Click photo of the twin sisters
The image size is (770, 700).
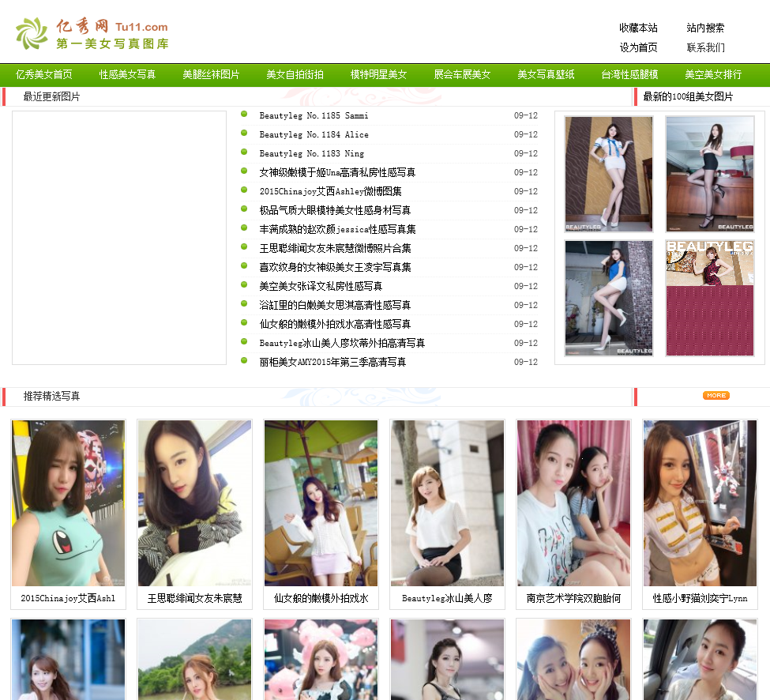573,503
